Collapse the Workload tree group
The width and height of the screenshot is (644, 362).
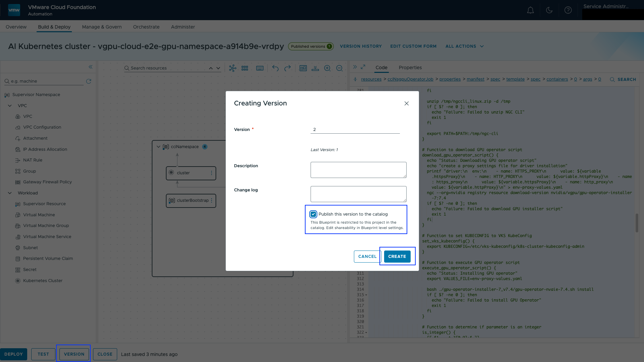tap(10, 193)
